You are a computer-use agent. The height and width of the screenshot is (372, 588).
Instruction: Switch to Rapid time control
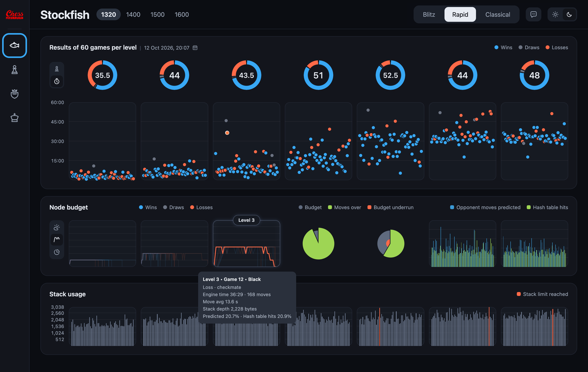click(460, 14)
